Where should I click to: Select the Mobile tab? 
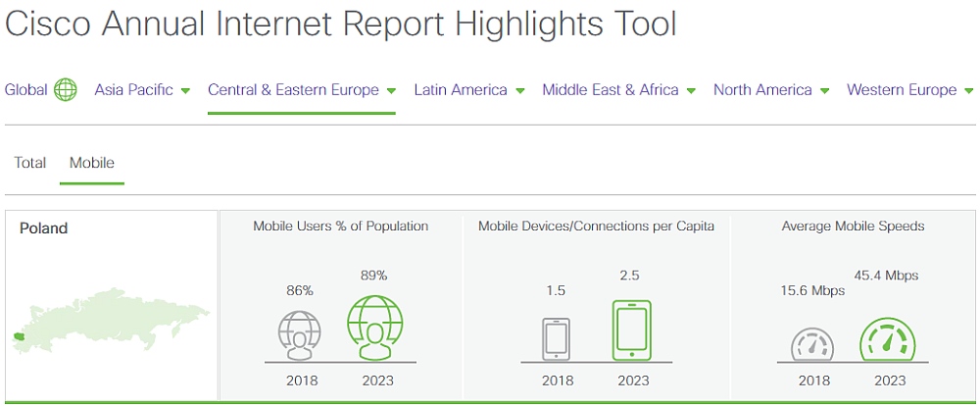click(92, 163)
